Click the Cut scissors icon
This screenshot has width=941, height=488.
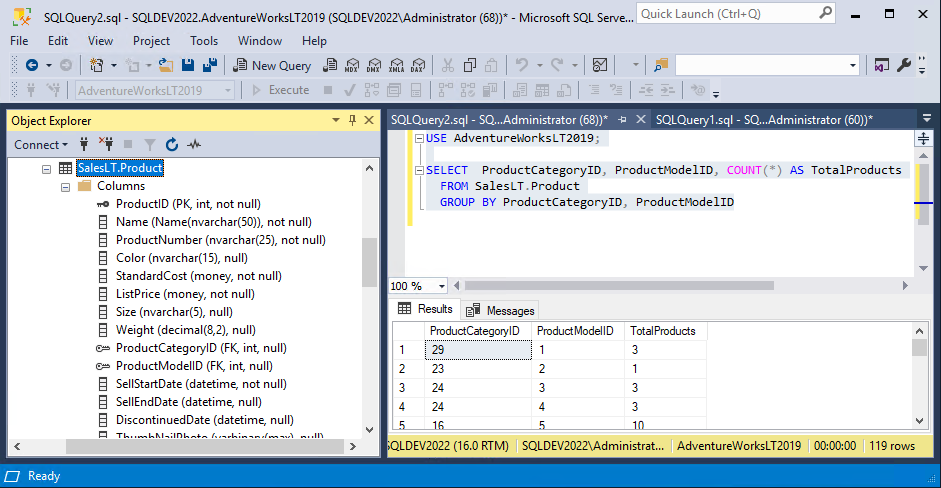pyautogui.click(x=448, y=65)
